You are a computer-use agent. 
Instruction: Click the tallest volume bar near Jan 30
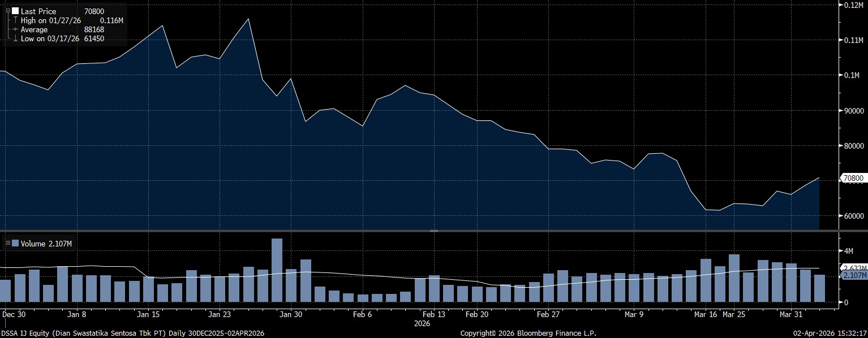(277, 270)
